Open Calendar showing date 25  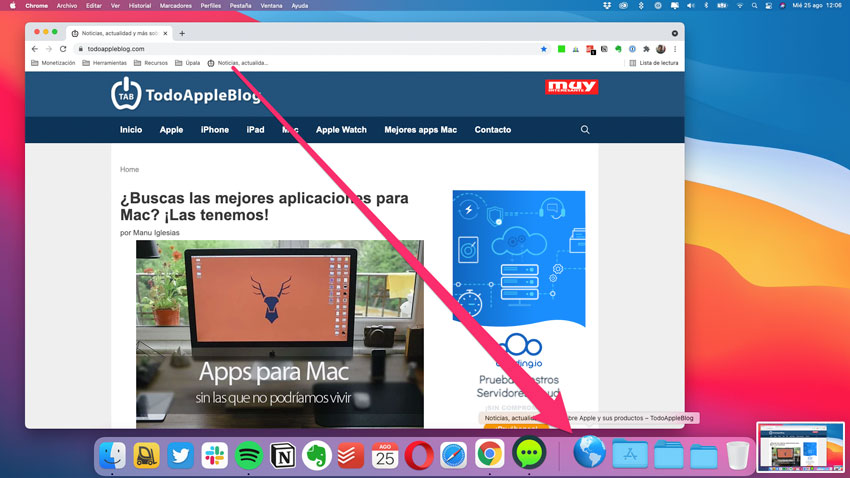pos(385,455)
